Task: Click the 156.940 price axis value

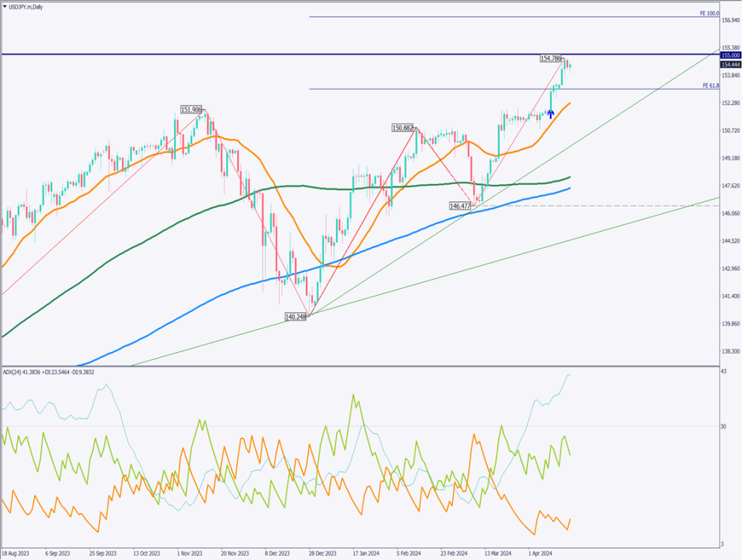Action: coord(730,20)
